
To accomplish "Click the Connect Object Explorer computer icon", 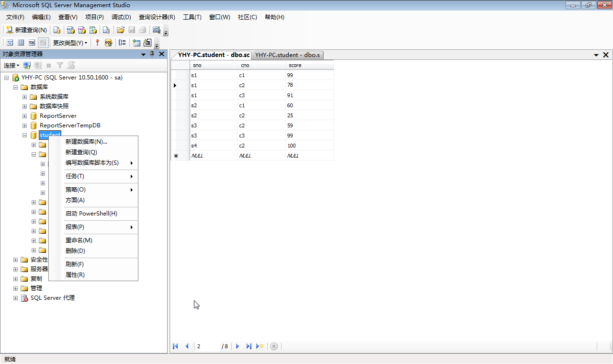I will (x=27, y=65).
